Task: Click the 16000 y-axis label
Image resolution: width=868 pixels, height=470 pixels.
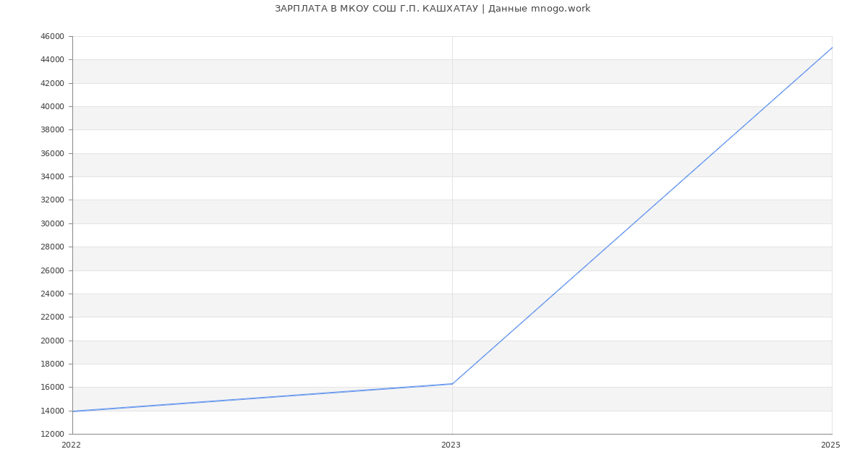Action: [x=52, y=388]
